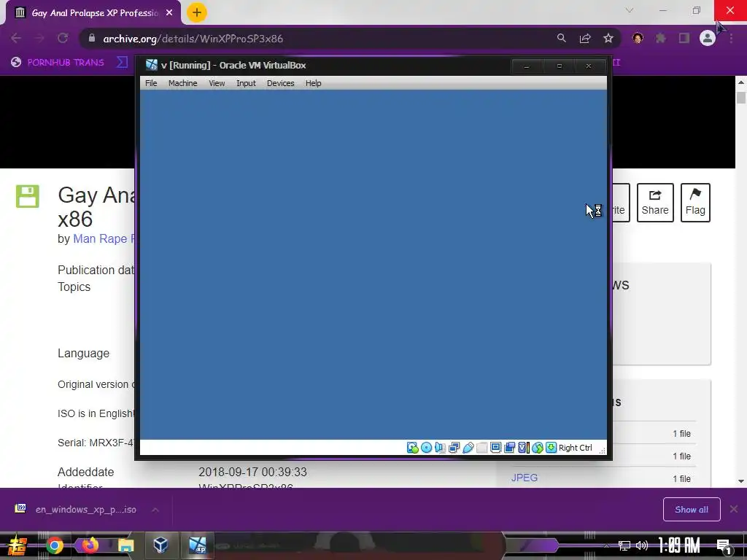The height and width of the screenshot is (560, 747).
Task: Click the CPU virtualization indicator in VirtualBox
Action: (x=523, y=448)
